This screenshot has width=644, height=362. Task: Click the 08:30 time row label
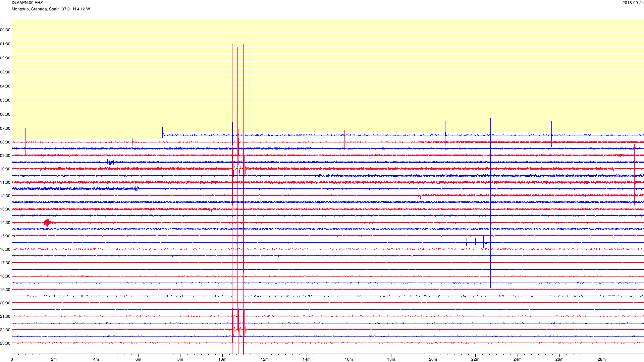click(5, 142)
